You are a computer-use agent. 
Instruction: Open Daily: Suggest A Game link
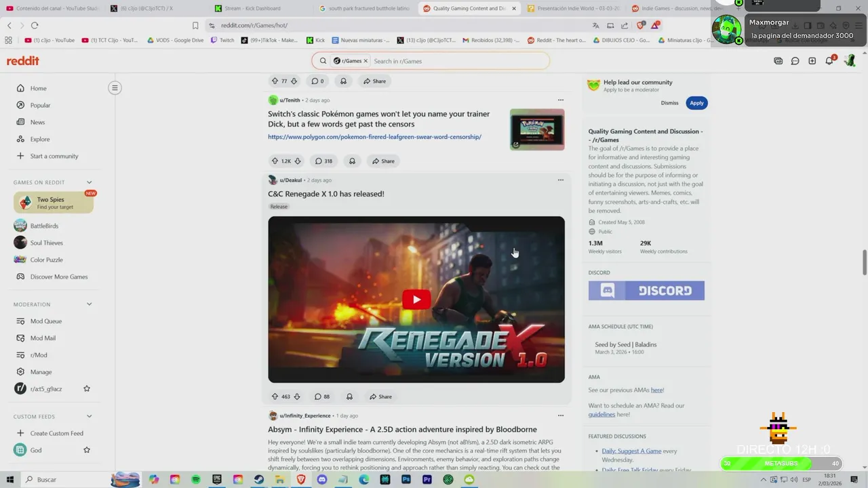coord(631,451)
